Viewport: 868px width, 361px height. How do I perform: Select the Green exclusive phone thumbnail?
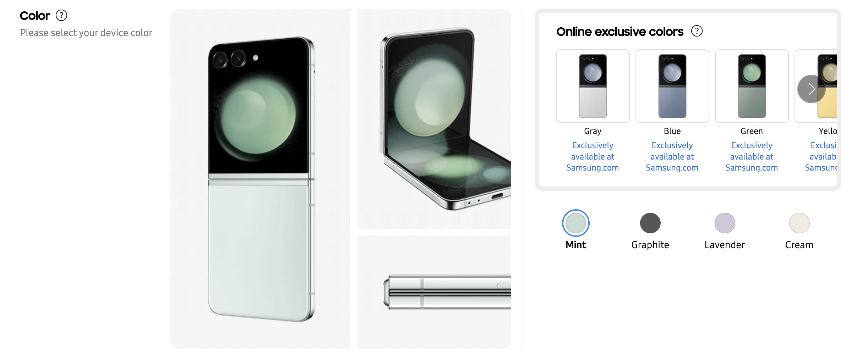point(752,86)
